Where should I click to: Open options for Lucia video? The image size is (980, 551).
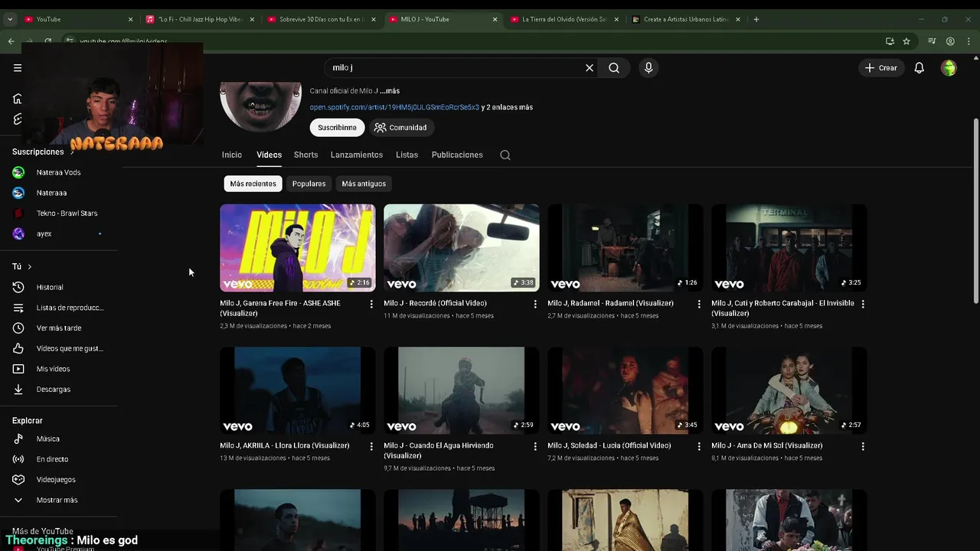699,446
